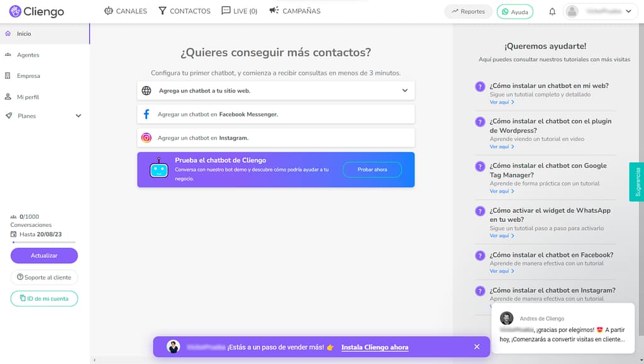Expand the 'Agrega un chatbot a tu sitio web' dropdown

tap(406, 90)
